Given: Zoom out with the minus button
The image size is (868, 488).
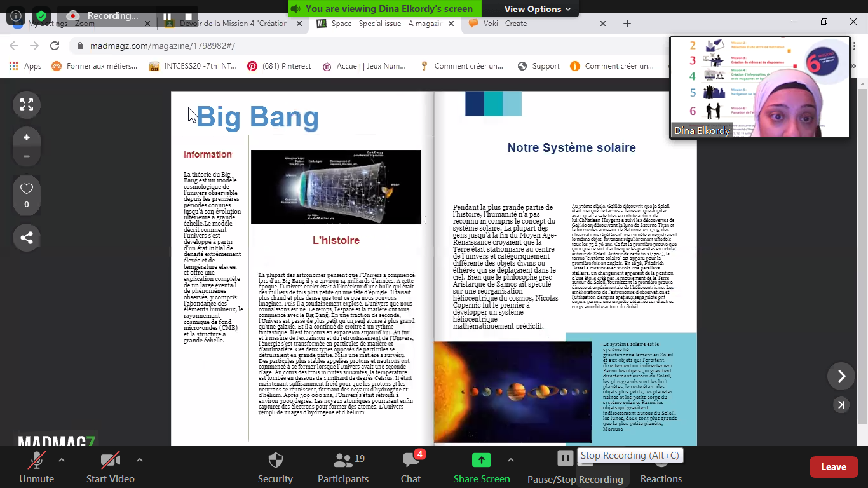Looking at the screenshot, I should click(x=27, y=156).
